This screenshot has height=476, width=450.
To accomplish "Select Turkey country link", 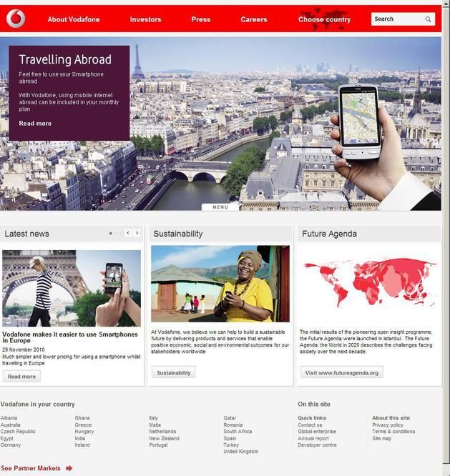I will (231, 445).
